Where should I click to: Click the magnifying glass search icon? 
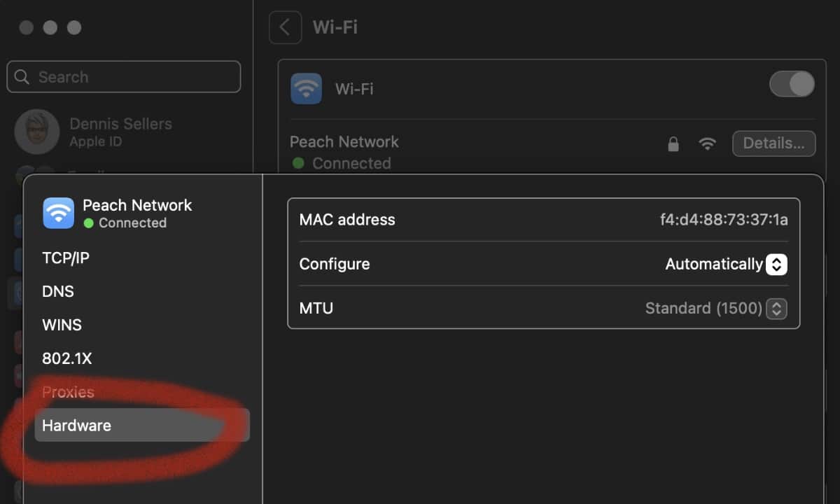click(22, 77)
